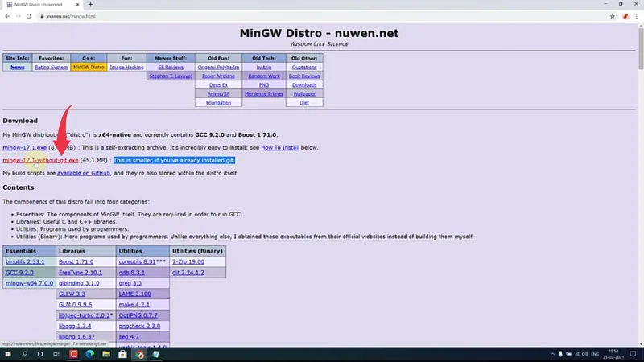The width and height of the screenshot is (644, 362).
Task: Open the GCC 9.2.0 essentials link
Action: pyautogui.click(x=22, y=273)
